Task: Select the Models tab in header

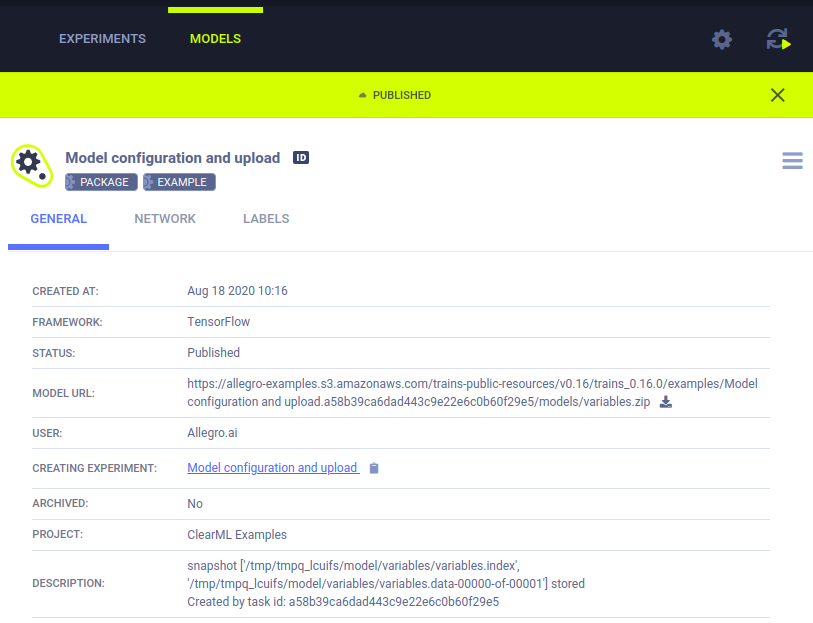Action: pos(215,39)
